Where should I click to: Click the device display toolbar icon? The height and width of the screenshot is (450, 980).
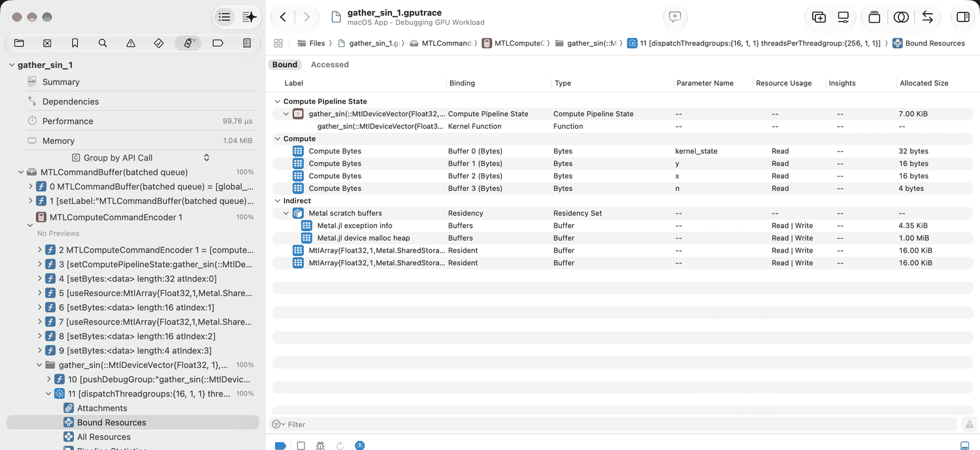coord(843,17)
